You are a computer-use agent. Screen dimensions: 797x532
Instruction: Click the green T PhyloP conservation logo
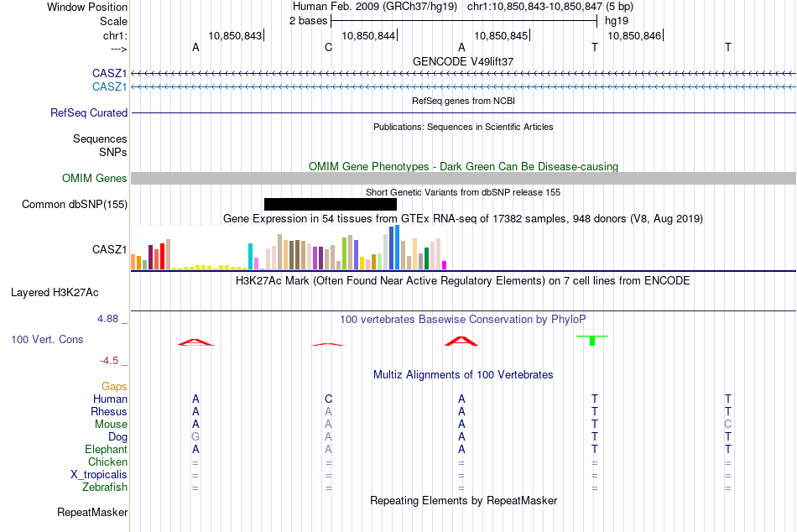coord(592,340)
